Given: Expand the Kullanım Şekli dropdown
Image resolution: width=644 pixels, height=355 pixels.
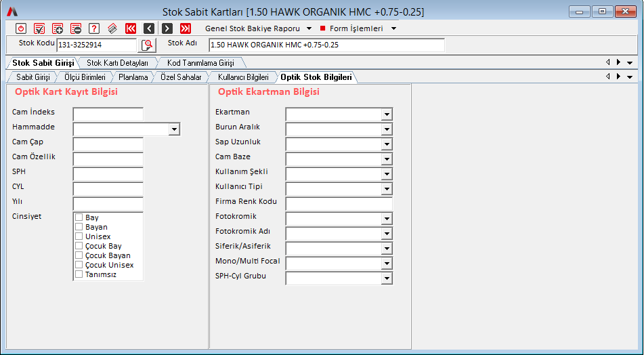Looking at the screenshot, I should click(387, 174).
